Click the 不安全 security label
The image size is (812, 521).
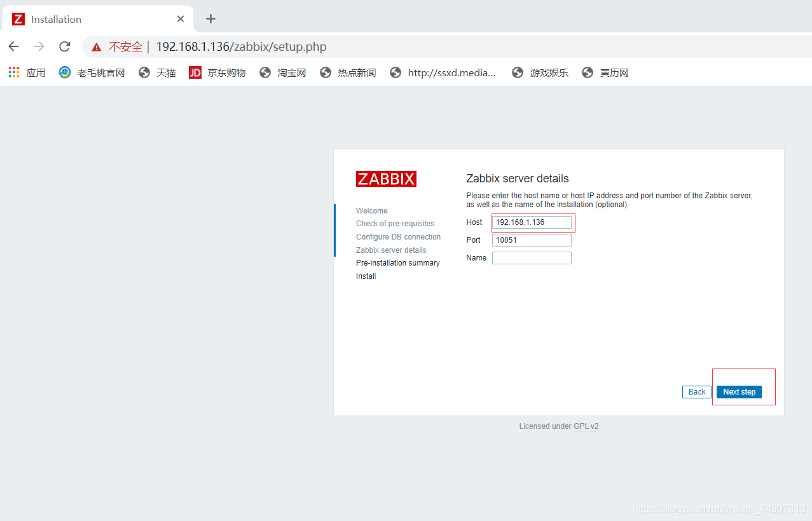tap(126, 46)
